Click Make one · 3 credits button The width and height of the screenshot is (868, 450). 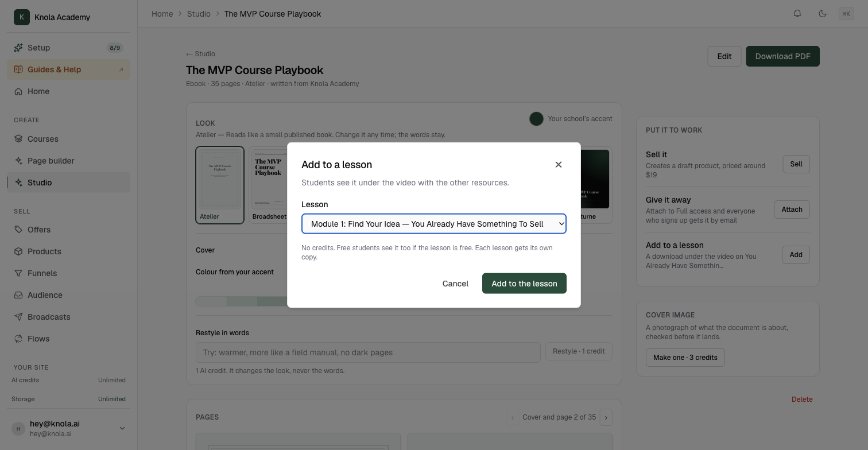685,358
